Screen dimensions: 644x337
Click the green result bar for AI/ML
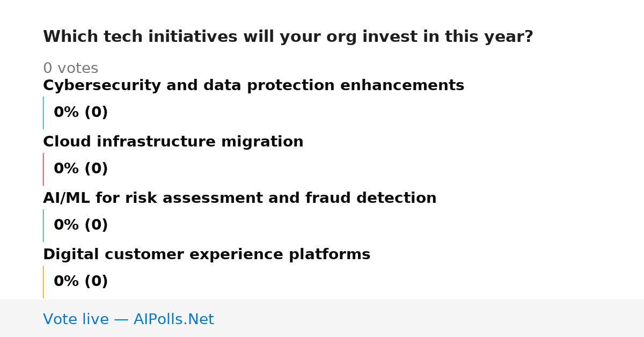click(x=43, y=225)
